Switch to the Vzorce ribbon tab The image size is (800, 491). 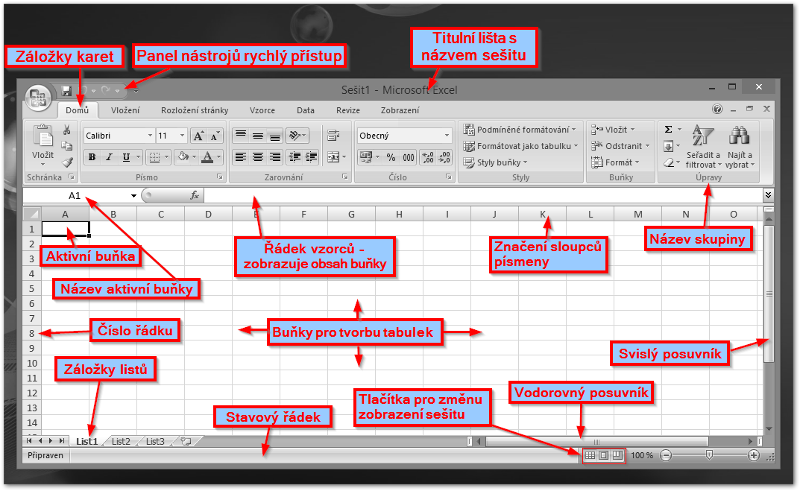pyautogui.click(x=262, y=110)
